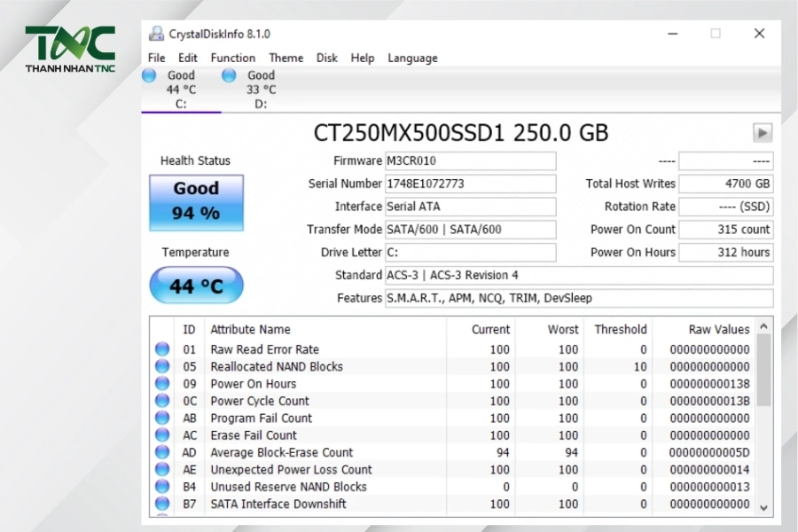
Task: Click the Attribute Name column header
Action: 325,329
